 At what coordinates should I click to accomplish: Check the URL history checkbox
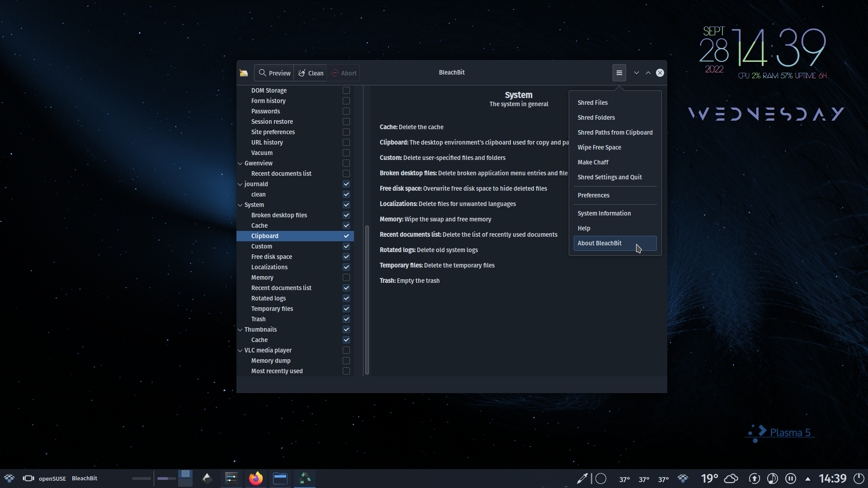point(346,142)
